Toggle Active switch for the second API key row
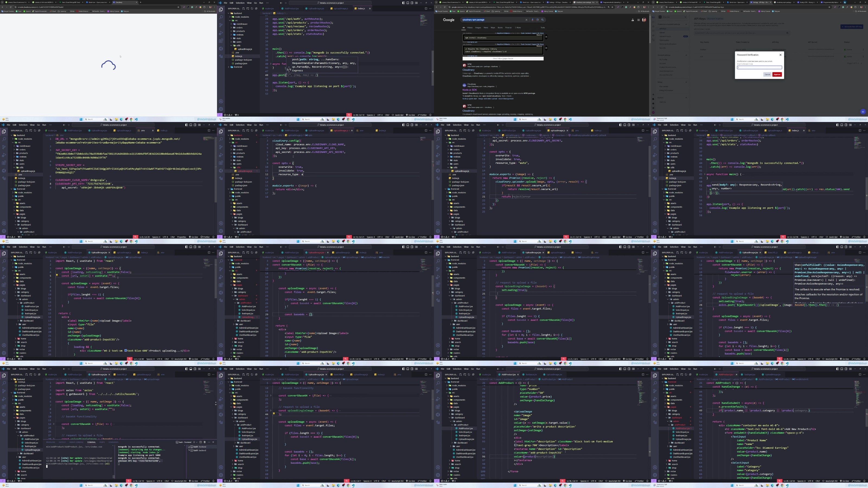 pos(845,57)
